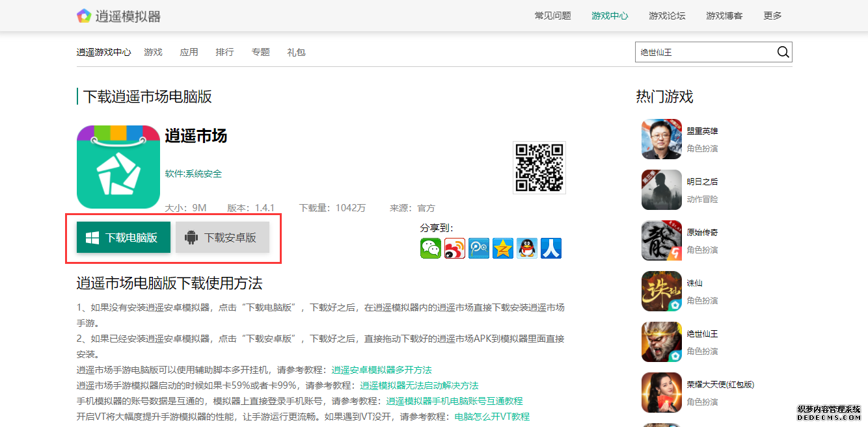868x427 pixels.
Task: Open 电脑怎么开VT教程 link
Action: click(491, 417)
